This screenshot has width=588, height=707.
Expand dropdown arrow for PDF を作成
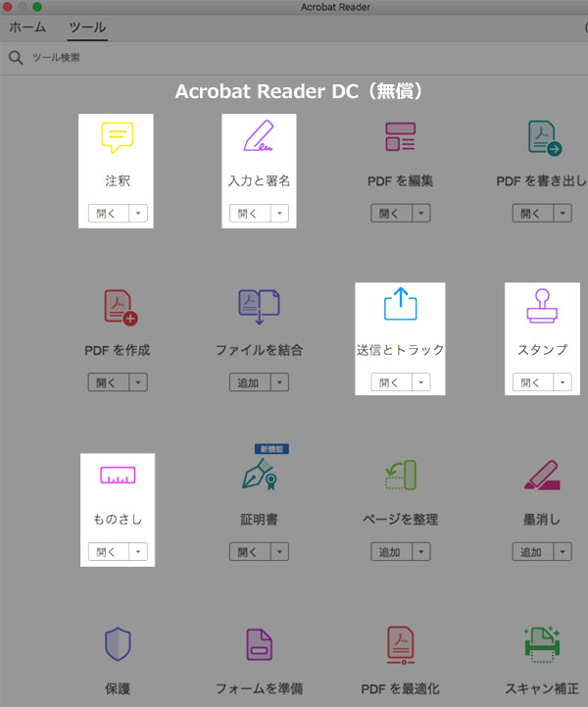pos(138,382)
